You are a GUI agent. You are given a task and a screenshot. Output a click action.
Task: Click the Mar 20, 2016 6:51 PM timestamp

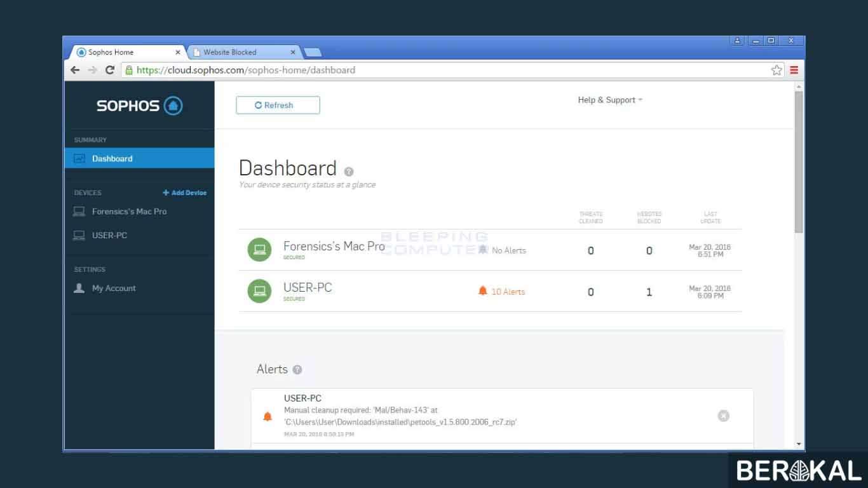[710, 250]
